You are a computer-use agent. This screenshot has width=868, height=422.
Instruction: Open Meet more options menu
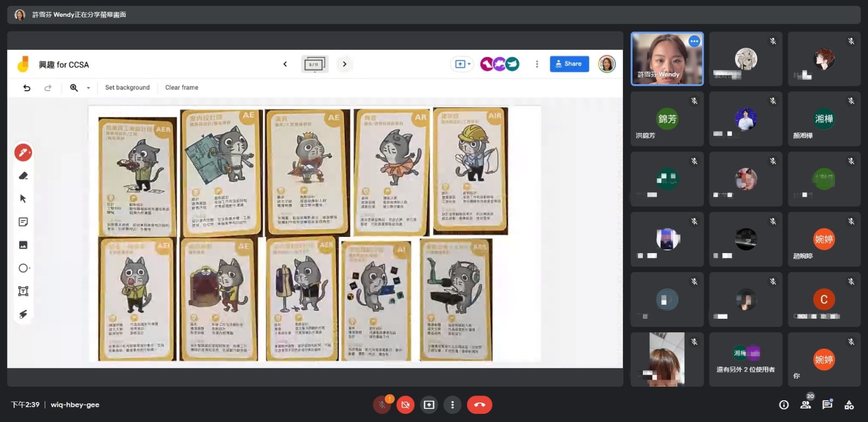point(452,405)
